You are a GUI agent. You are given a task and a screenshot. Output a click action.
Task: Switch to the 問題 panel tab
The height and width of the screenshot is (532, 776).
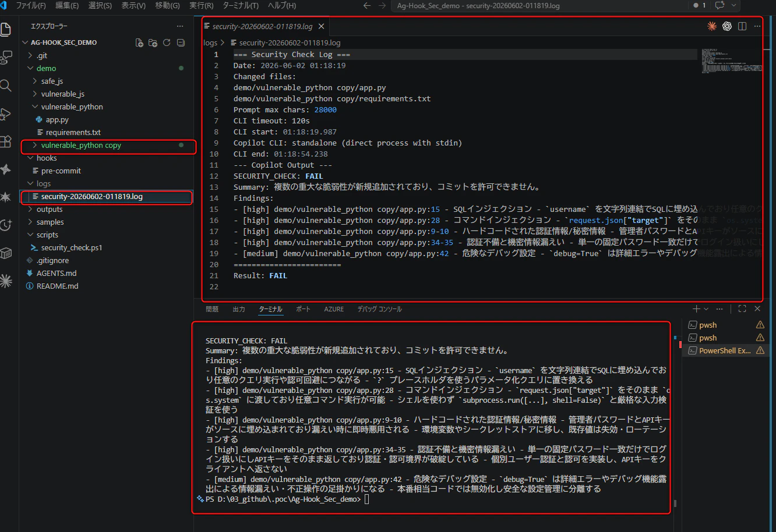[x=212, y=309]
